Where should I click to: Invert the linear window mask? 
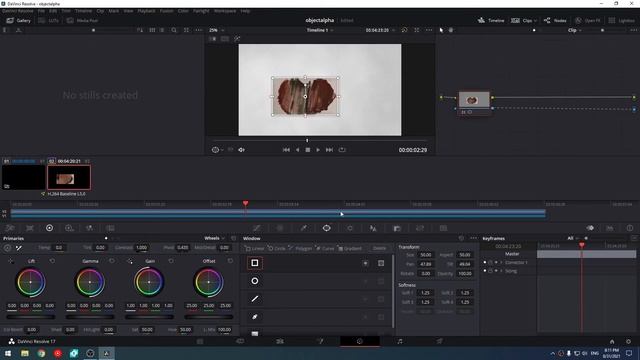tap(365, 263)
